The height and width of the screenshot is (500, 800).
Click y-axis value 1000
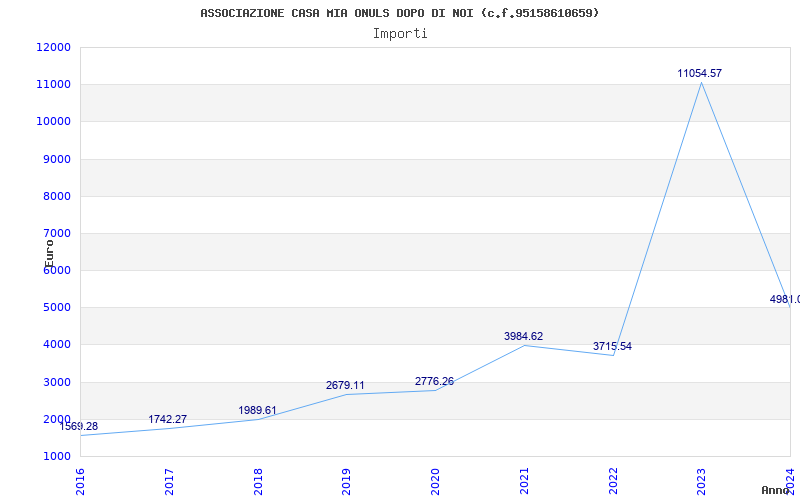(56, 457)
